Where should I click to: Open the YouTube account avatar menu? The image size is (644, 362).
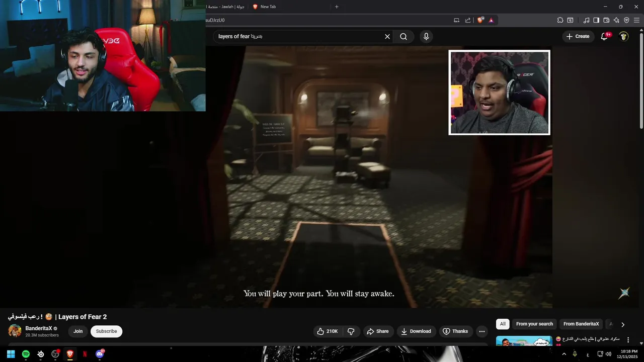[x=624, y=36]
